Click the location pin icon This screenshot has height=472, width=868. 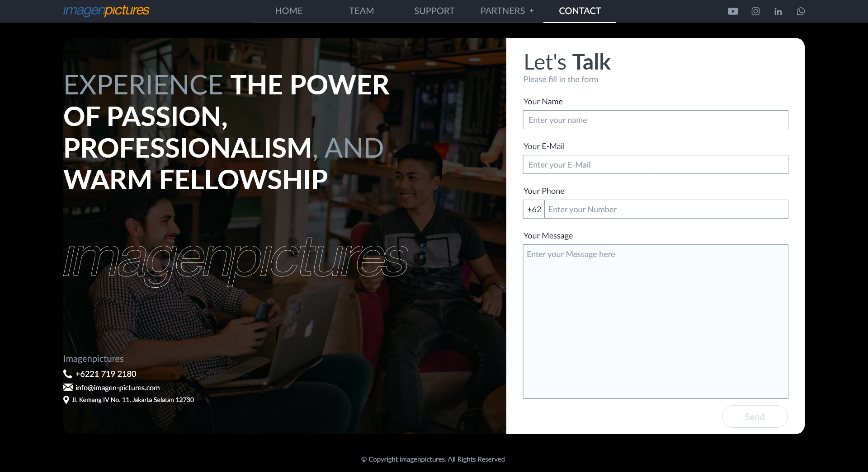coord(66,400)
